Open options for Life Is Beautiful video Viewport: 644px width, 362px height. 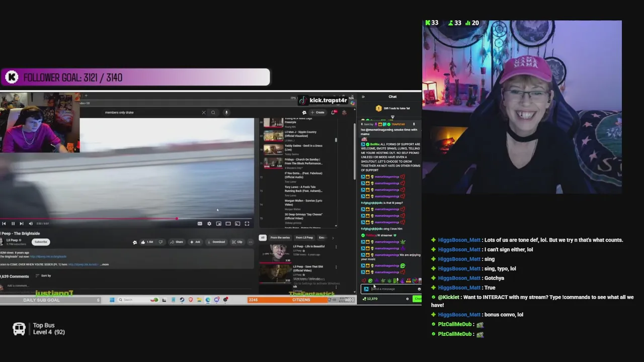(x=336, y=247)
